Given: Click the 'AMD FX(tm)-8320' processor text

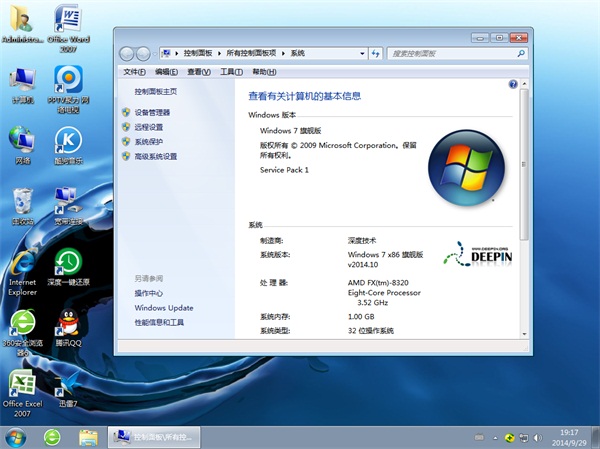Looking at the screenshot, I should point(378,282).
